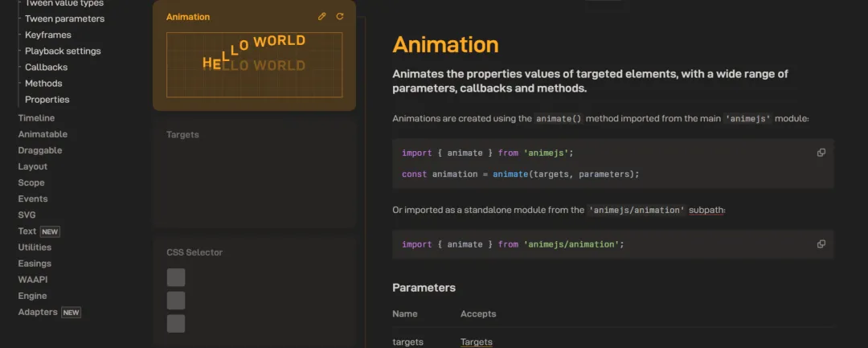Copy the animejs/animation import code block
868x348 pixels.
(x=821, y=244)
